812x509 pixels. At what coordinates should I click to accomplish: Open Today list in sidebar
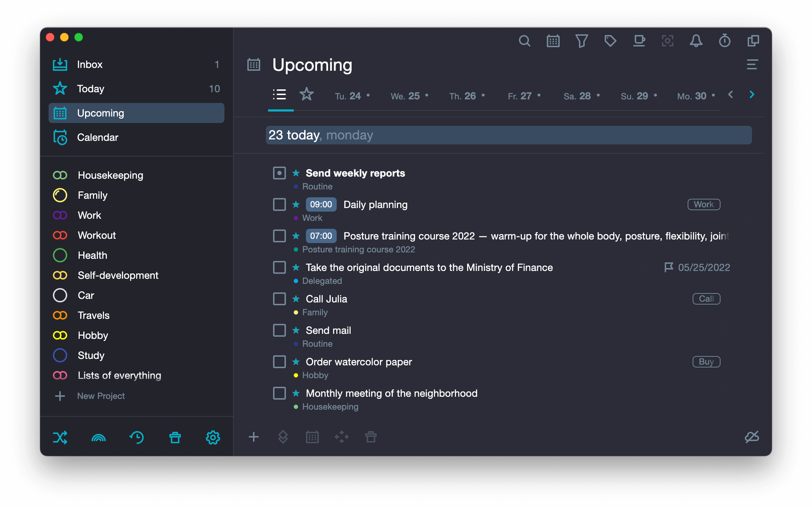(x=137, y=89)
